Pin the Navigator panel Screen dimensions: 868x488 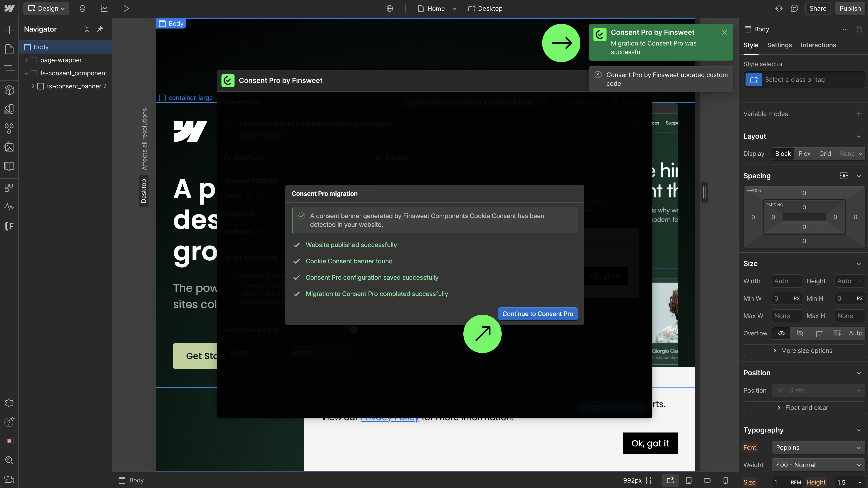100,29
